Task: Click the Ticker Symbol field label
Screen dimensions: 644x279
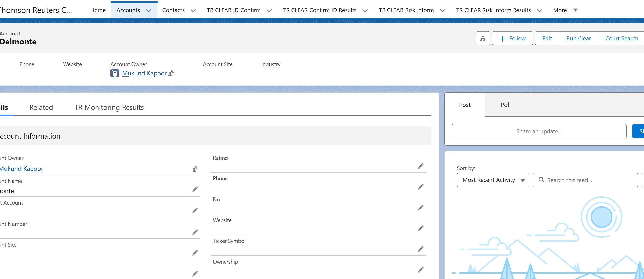Action: coord(229,241)
